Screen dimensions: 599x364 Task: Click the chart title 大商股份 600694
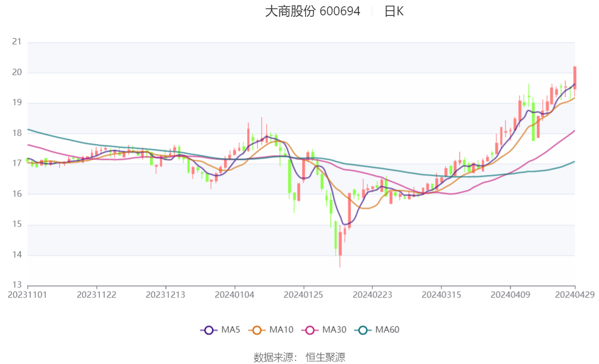coord(313,12)
